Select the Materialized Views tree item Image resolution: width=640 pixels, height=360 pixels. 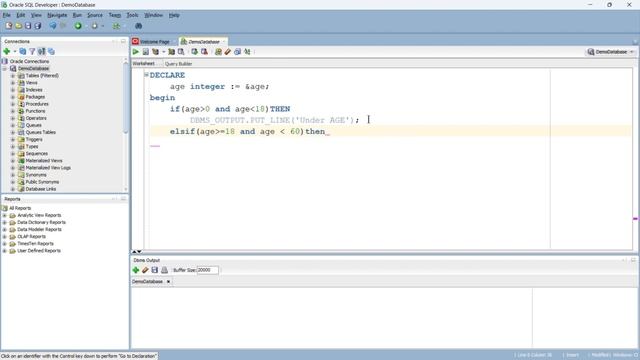44,161
